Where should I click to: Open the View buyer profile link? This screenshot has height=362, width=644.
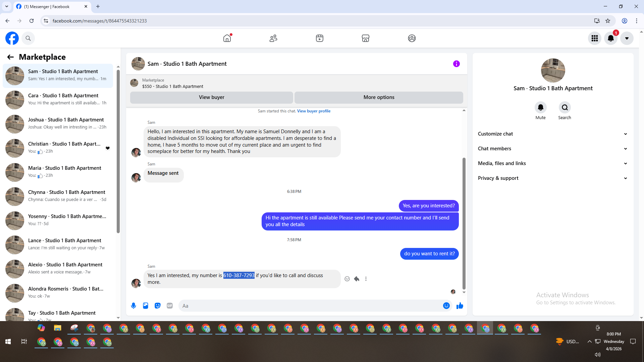coord(314,111)
